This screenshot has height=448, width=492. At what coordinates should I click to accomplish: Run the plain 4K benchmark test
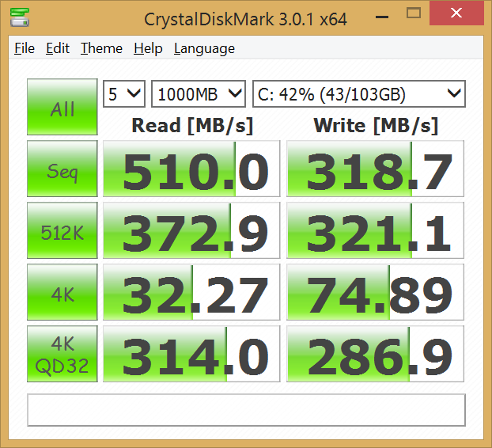[x=62, y=292]
